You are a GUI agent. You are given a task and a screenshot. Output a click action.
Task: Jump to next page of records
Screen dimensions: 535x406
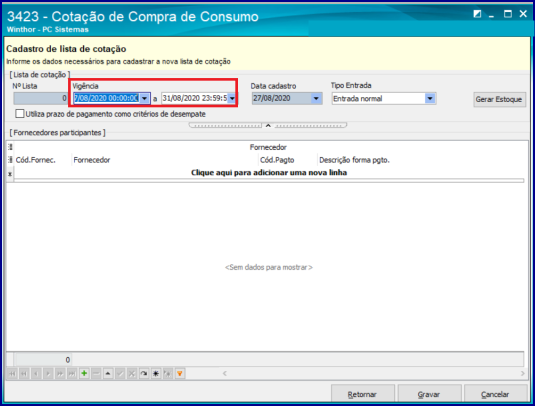(x=60, y=374)
